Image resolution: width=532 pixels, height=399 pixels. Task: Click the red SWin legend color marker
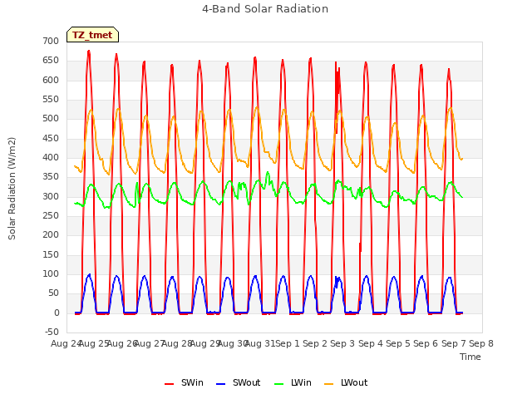tap(169, 384)
